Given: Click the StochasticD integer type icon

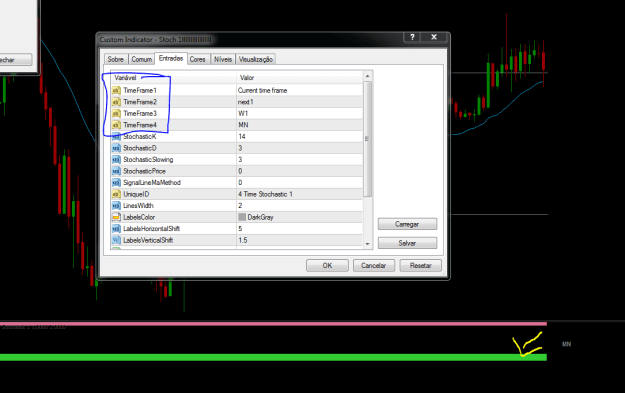Looking at the screenshot, I should click(x=116, y=148).
